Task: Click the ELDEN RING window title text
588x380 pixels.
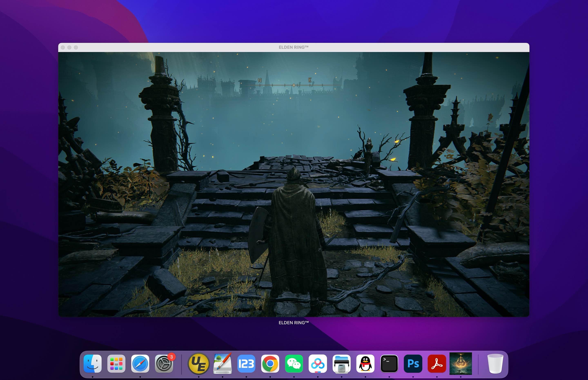Action: (294, 47)
